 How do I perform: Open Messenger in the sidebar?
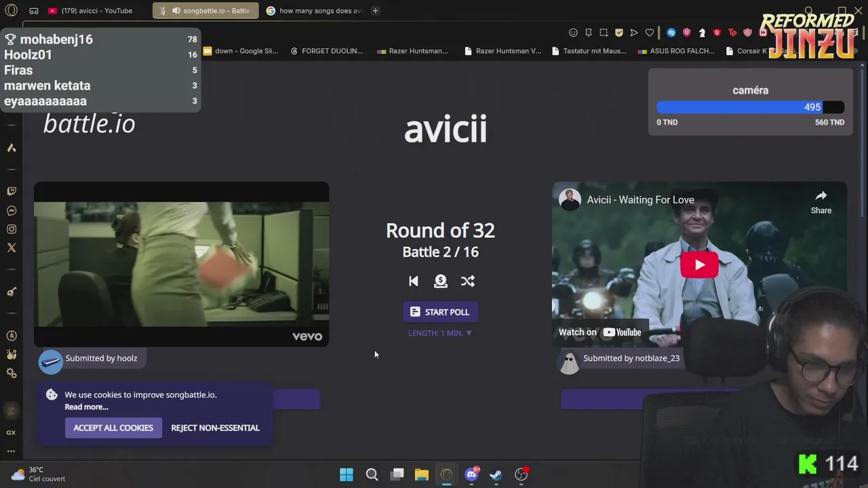tap(11, 211)
